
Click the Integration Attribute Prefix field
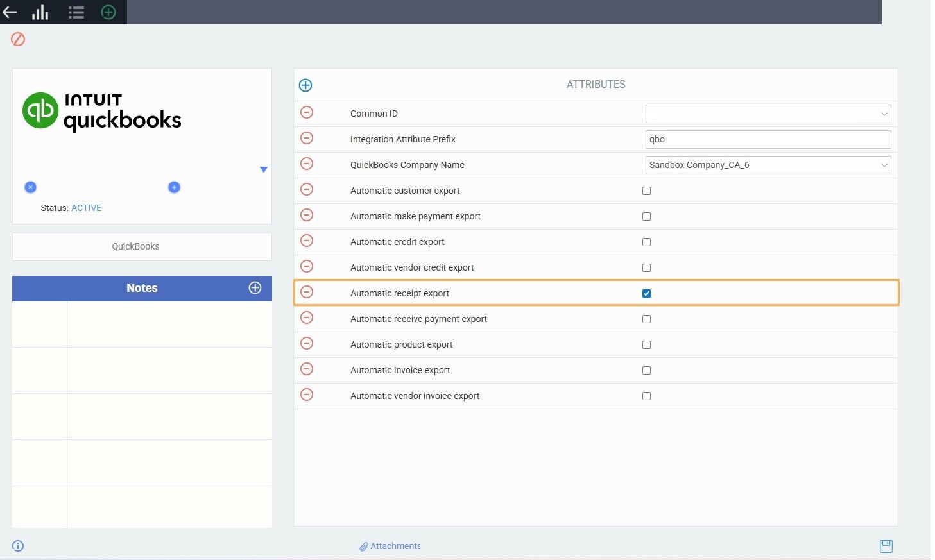[x=768, y=139]
